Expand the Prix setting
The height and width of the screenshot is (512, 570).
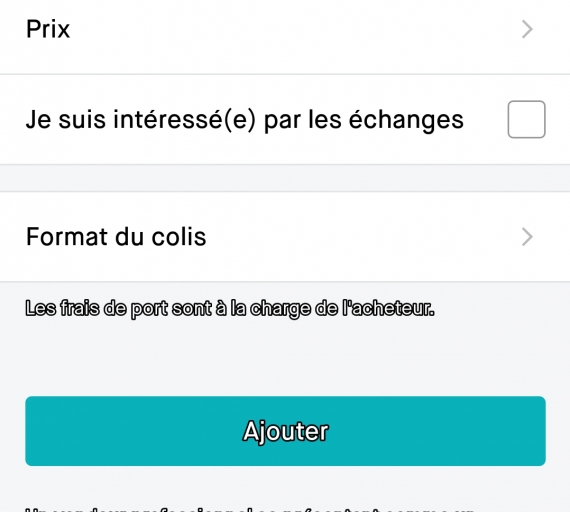point(285,29)
